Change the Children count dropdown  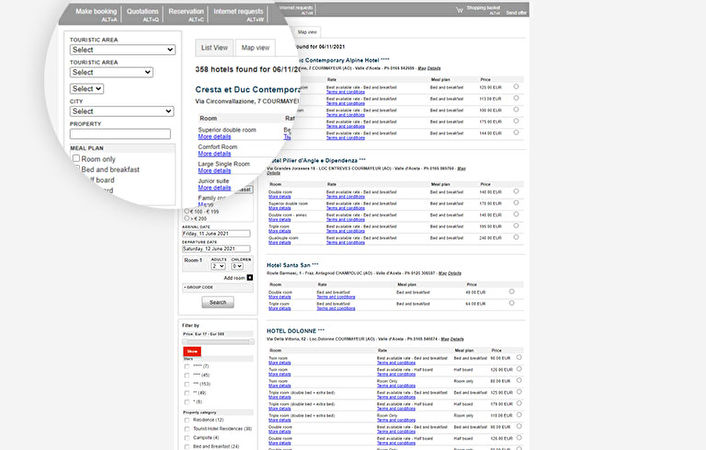237,266
